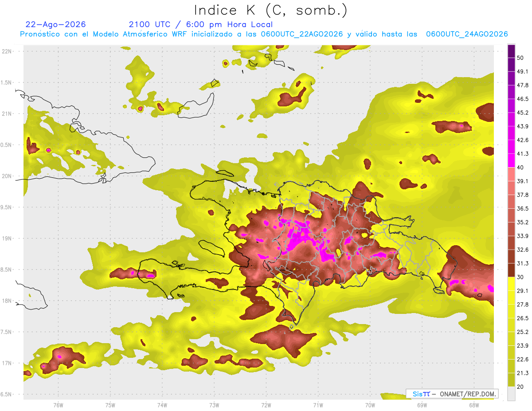Click valid-until time '0600UTC_24AGO2026'
The height and width of the screenshot is (411, 532).
467,34
